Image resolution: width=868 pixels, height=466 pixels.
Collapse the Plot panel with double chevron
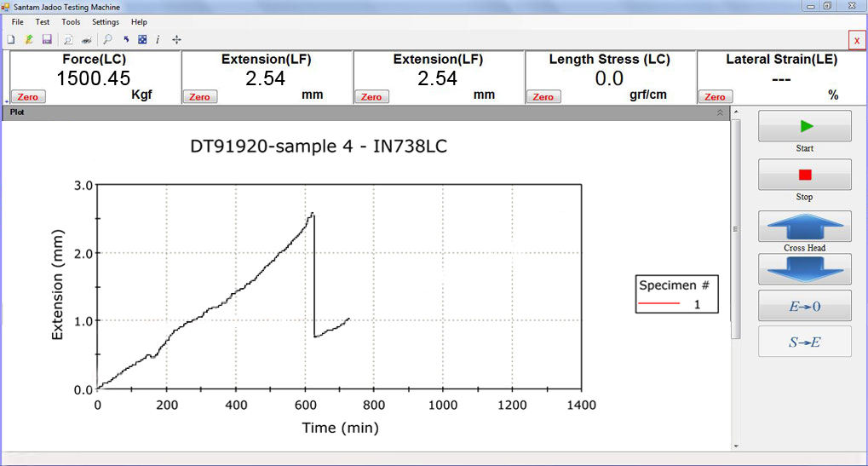720,112
